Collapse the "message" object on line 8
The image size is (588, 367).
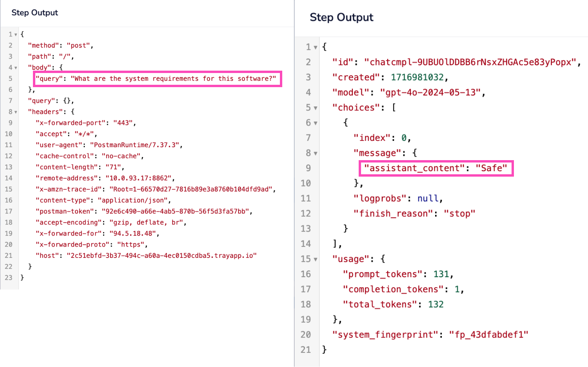coord(315,153)
